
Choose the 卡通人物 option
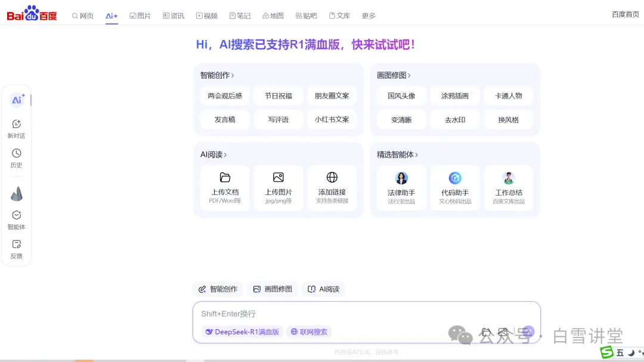pos(509,96)
